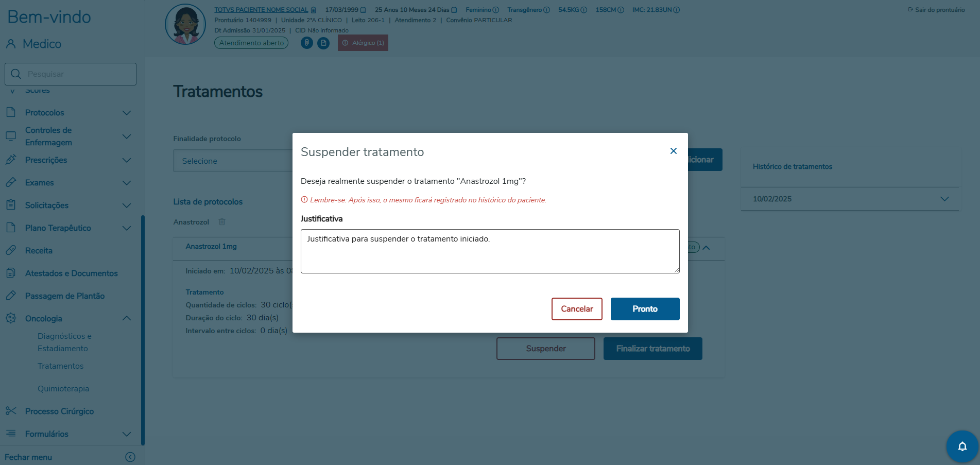The image size is (980, 465).
Task: Click the paperclip attachment icon in patient header
Action: click(x=307, y=43)
